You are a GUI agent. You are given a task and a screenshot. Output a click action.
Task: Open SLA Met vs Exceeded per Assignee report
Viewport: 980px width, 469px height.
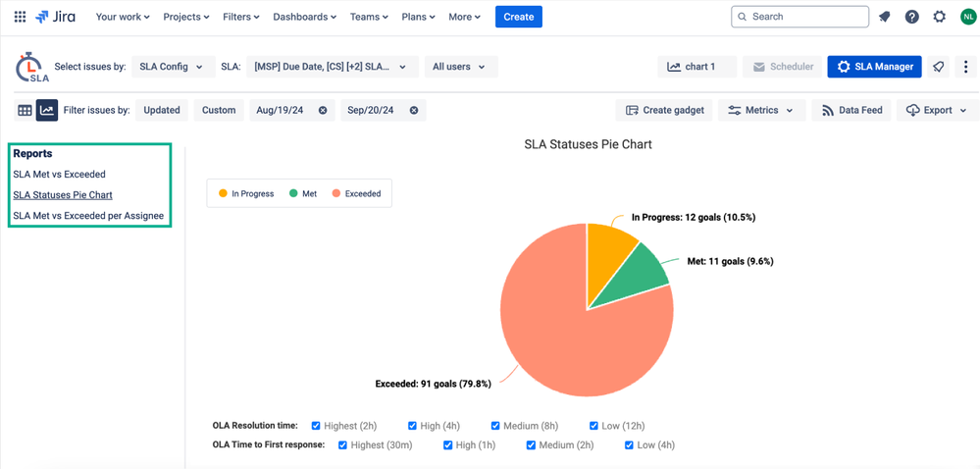point(88,216)
